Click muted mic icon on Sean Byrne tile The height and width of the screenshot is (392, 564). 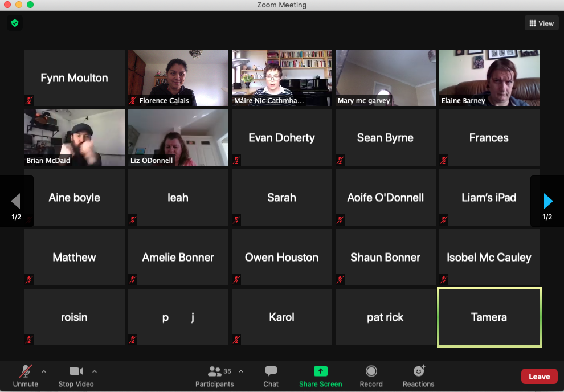[340, 160]
